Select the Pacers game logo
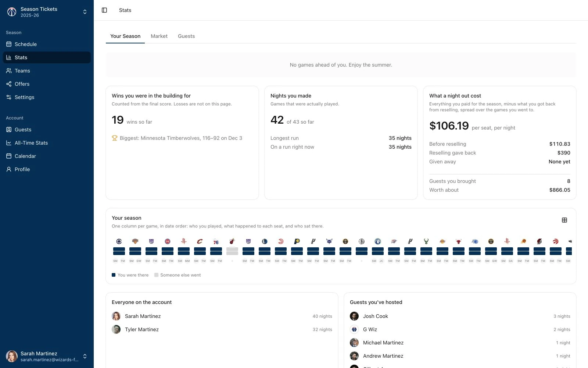This screenshot has width=588, height=368. point(297,241)
